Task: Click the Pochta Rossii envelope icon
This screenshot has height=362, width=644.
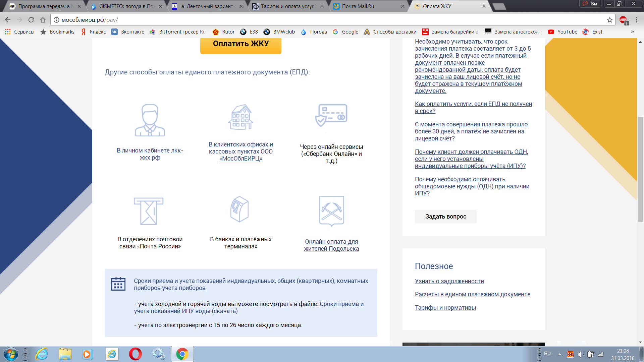Action: 149,211
